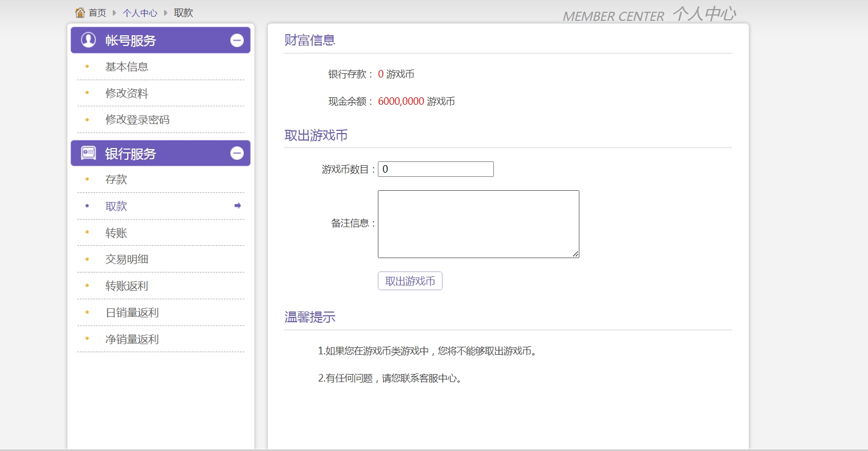The height and width of the screenshot is (451, 868).
Task: Click the user avatar icon beside 帐号服务
Action: 88,40
